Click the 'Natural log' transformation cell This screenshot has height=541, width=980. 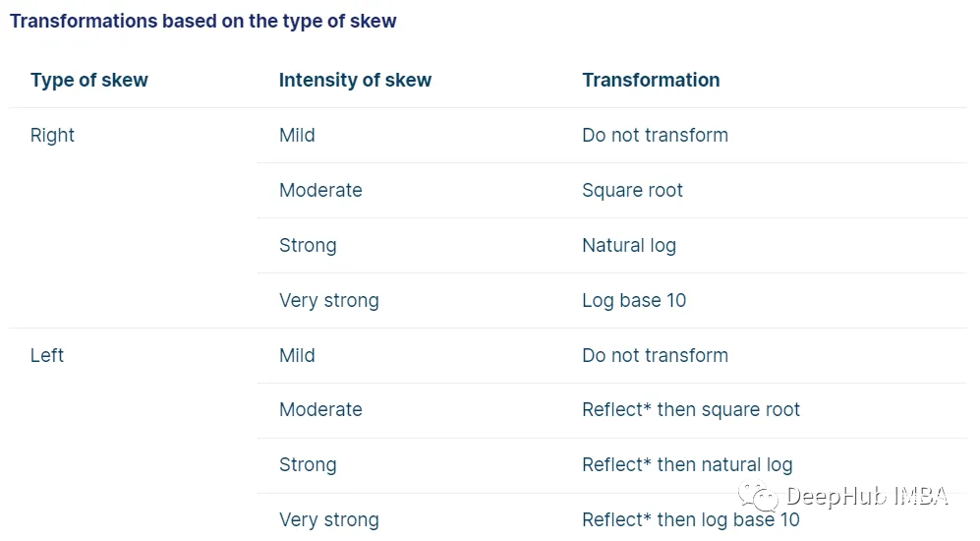(629, 245)
